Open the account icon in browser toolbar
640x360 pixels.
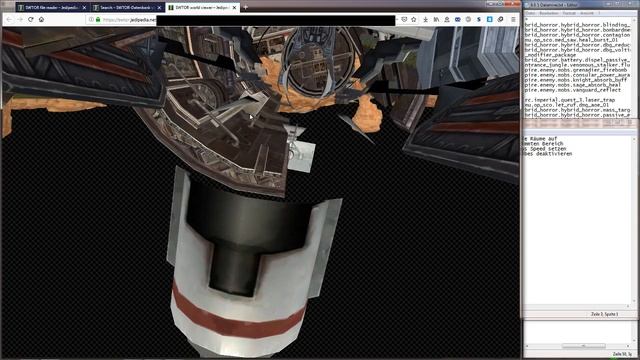(x=447, y=19)
